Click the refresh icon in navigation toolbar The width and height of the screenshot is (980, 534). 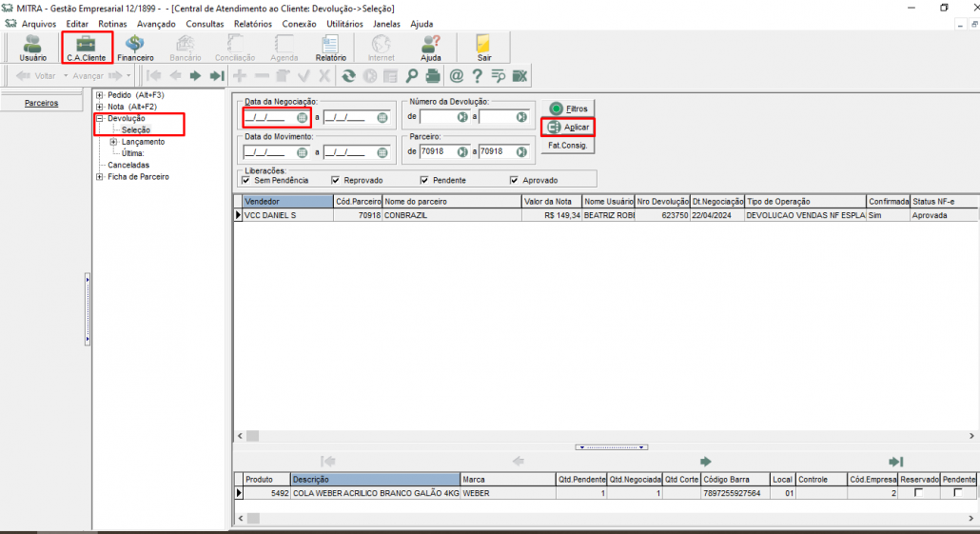click(349, 75)
